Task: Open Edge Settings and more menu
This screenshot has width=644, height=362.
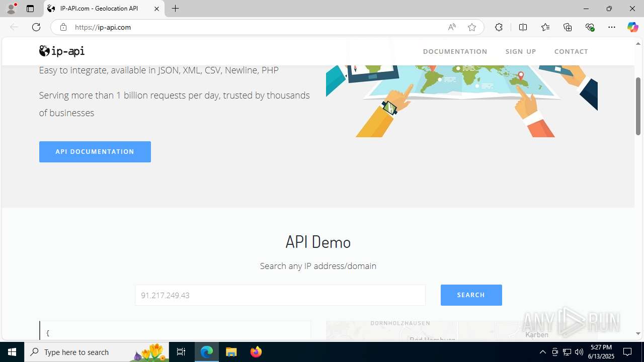Action: click(x=612, y=27)
